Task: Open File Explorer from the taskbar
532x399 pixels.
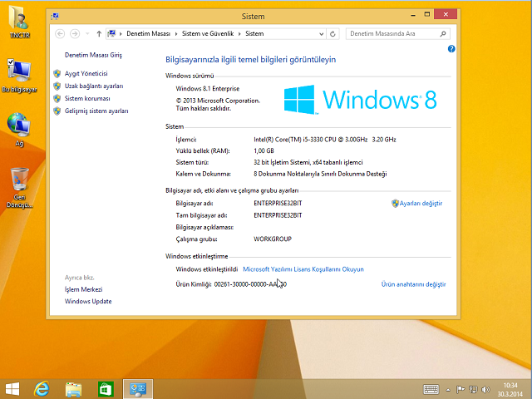Action: point(74,389)
